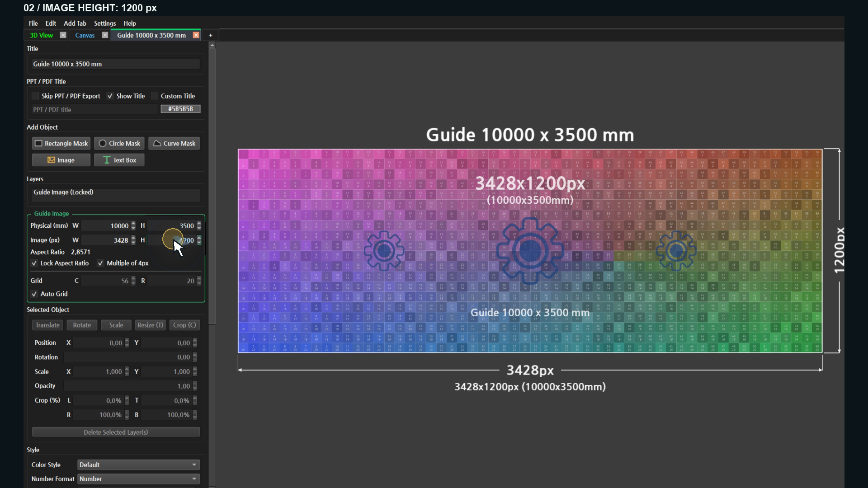Click the Resize (T) button
This screenshot has height=488, width=868.
[x=150, y=325]
